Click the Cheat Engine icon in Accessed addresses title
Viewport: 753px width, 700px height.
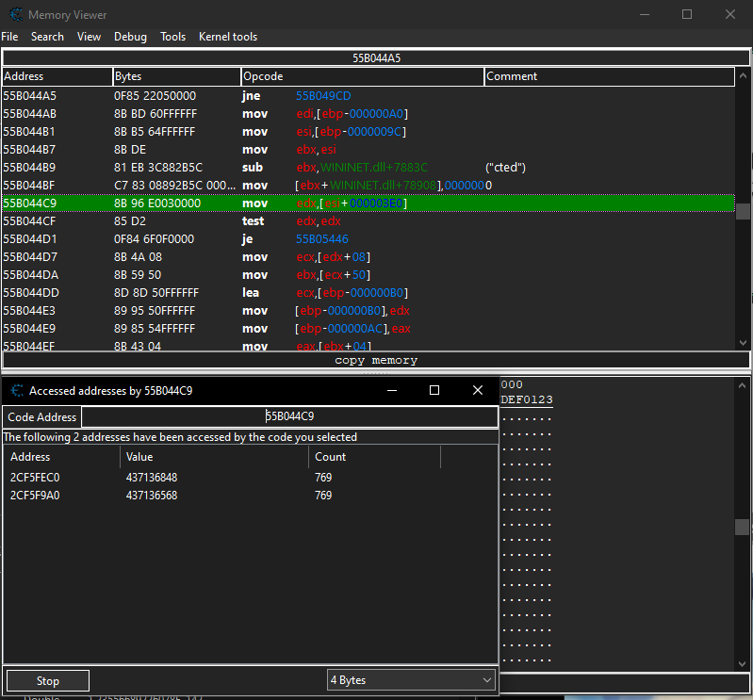pos(17,390)
